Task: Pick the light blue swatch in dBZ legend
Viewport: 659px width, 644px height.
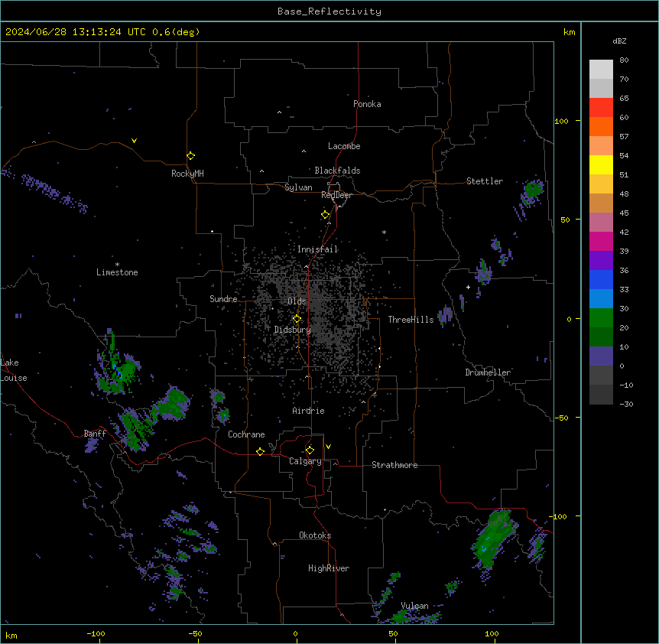Action: [x=601, y=298]
